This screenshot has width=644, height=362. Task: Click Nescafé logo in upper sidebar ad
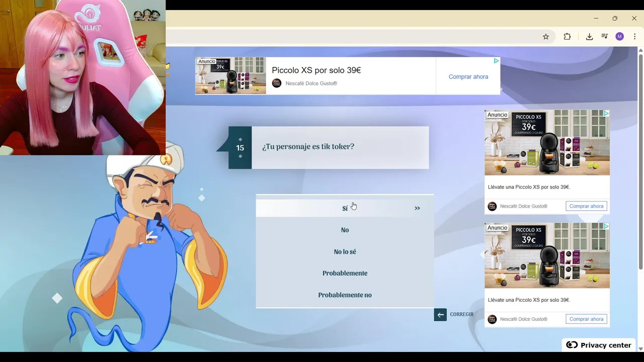pyautogui.click(x=492, y=206)
